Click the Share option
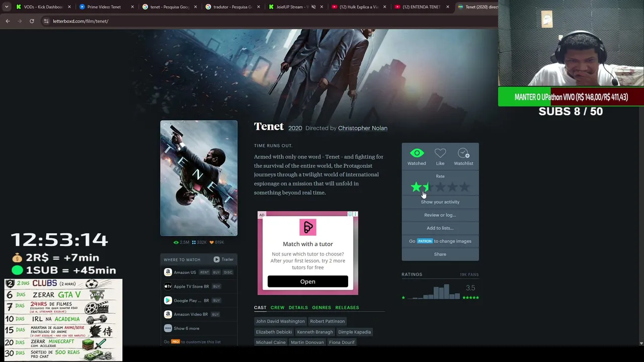This screenshot has height=362, width=644. [x=440, y=254]
